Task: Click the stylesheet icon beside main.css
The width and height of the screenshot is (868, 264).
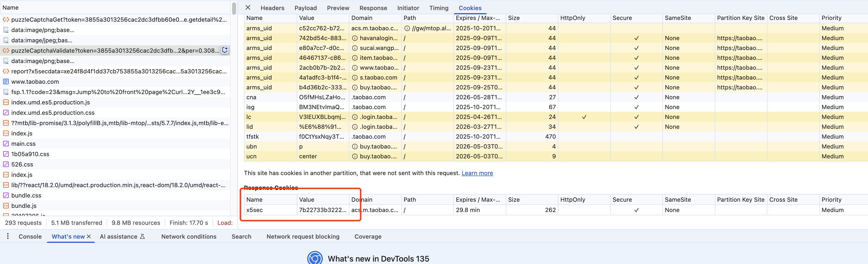Action: [6, 144]
